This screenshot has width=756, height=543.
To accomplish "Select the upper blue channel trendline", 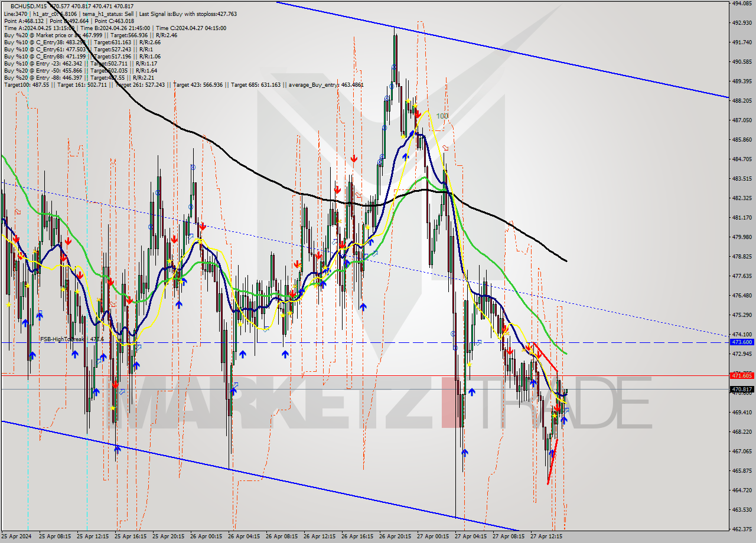I will [x=502, y=50].
